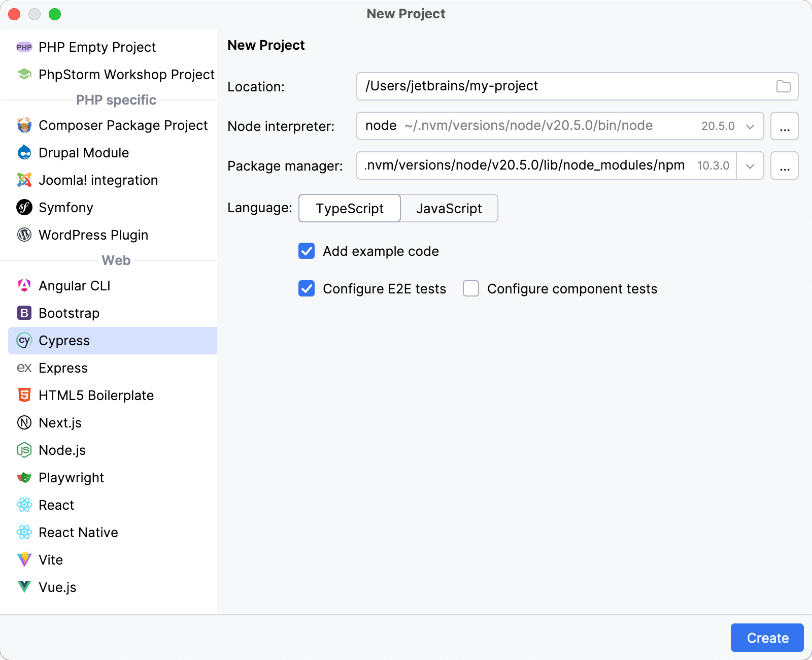812x660 pixels.
Task: Click the Create button
Action: (x=767, y=638)
